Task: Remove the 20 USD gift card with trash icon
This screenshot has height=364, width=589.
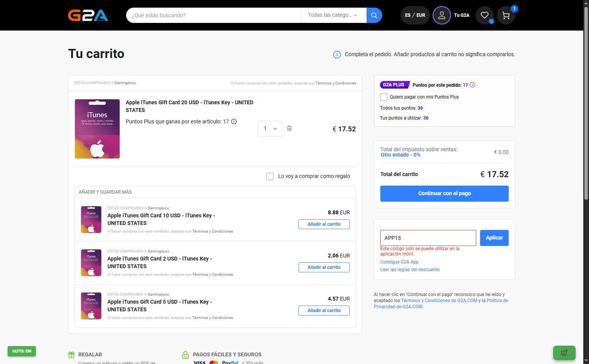Action: (x=289, y=128)
